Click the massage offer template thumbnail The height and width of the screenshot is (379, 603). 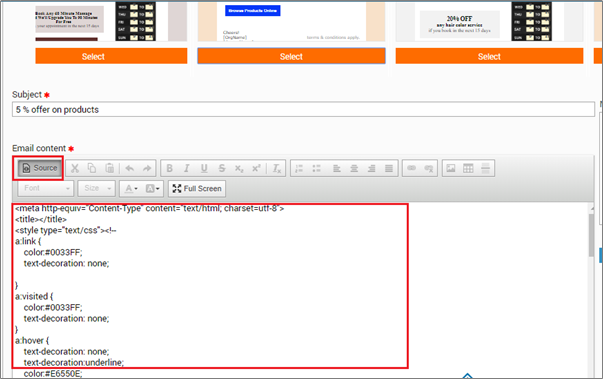(x=111, y=21)
